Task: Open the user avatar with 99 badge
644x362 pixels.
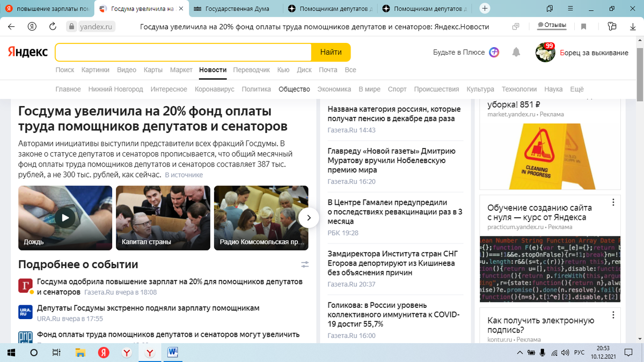Action: [x=545, y=53]
